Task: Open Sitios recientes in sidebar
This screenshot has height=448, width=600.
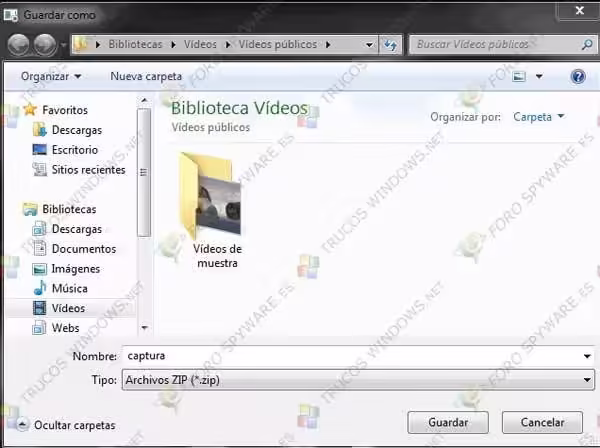Action: point(89,170)
